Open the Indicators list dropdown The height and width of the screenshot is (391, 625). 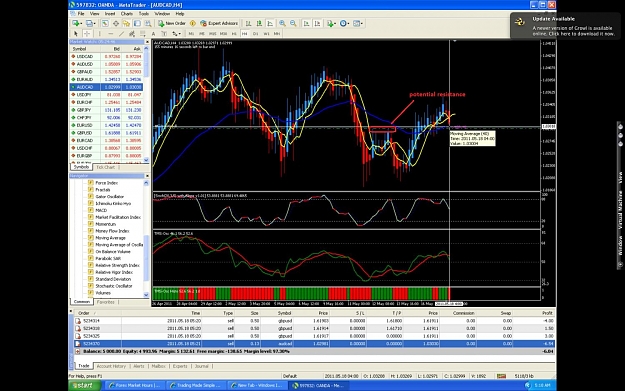tap(331, 24)
